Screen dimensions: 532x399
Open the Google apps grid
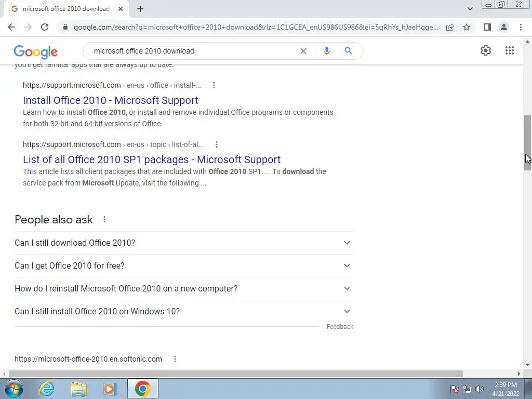click(510, 50)
